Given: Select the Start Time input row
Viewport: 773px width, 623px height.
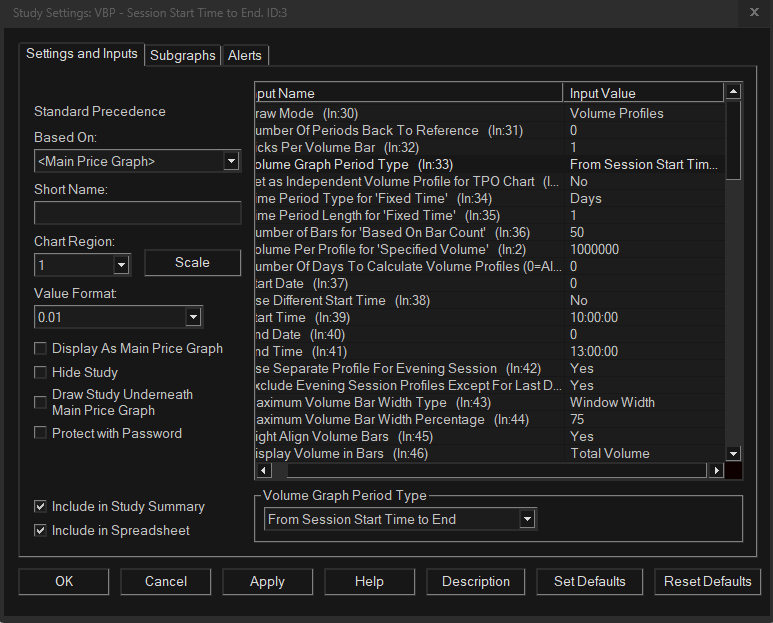Looking at the screenshot, I should (x=410, y=317).
